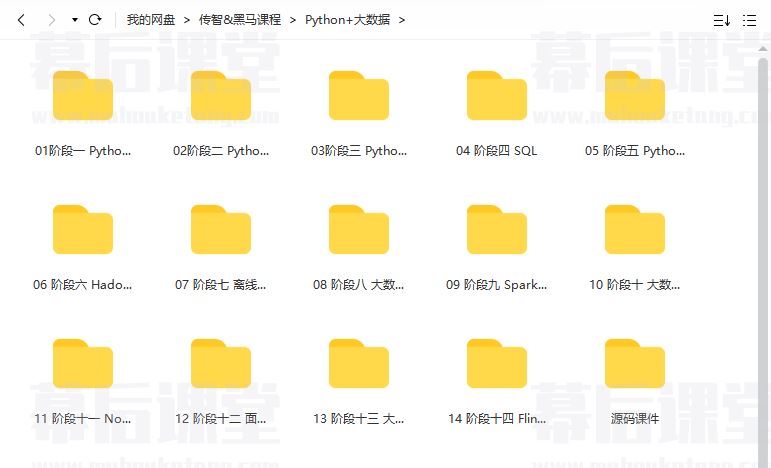This screenshot has width=771, height=468.
Task: Open the 09 阶段九 Spark... folder icon
Action: [x=497, y=230]
